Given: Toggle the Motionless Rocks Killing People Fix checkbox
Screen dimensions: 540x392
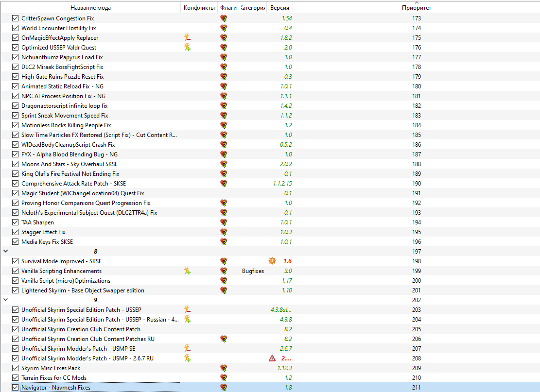Looking at the screenshot, I should click(x=15, y=125).
